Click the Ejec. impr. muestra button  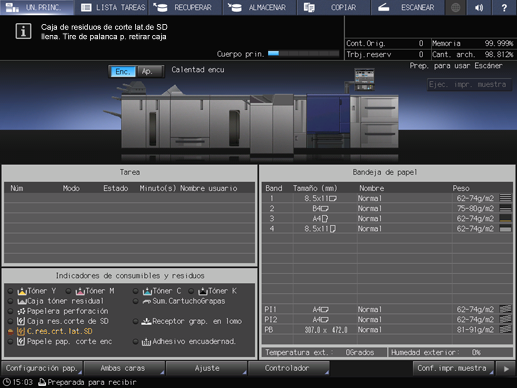tap(468, 84)
